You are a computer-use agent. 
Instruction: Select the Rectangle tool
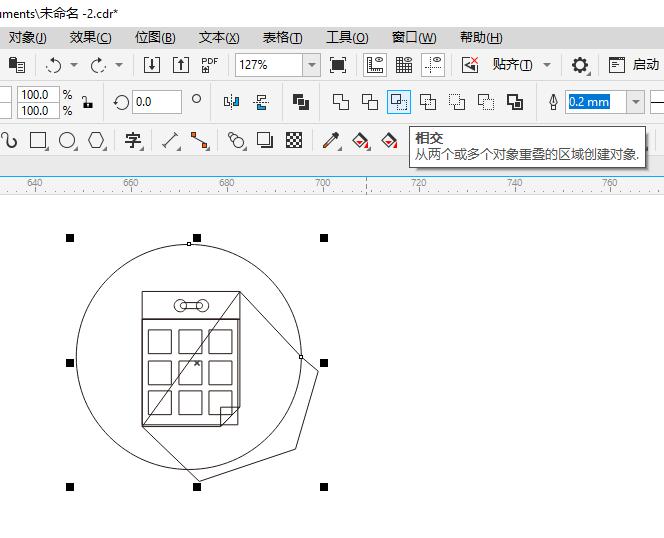point(39,140)
